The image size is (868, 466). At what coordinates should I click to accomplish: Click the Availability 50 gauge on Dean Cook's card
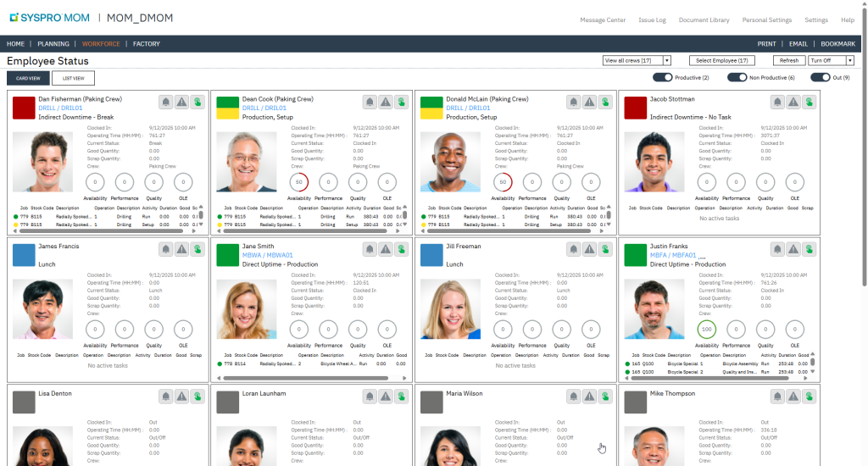299,182
